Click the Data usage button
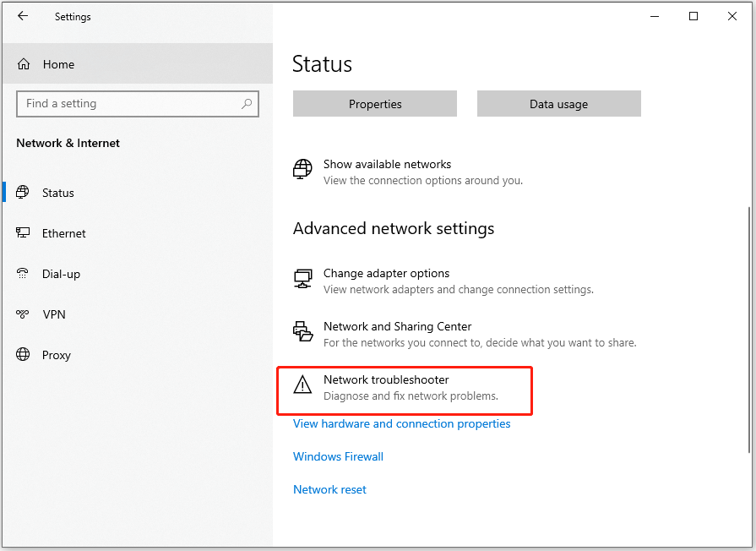The width and height of the screenshot is (756, 551). tap(559, 104)
